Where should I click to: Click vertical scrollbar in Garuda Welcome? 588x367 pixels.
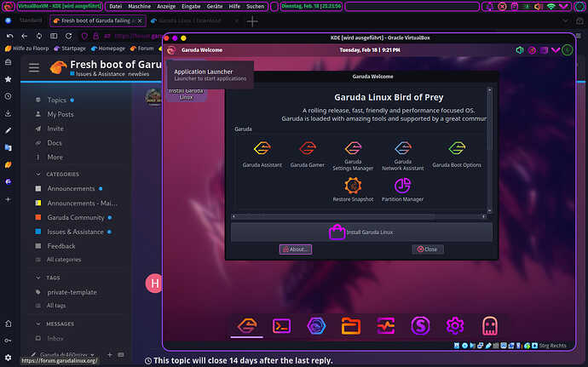pyautogui.click(x=489, y=150)
